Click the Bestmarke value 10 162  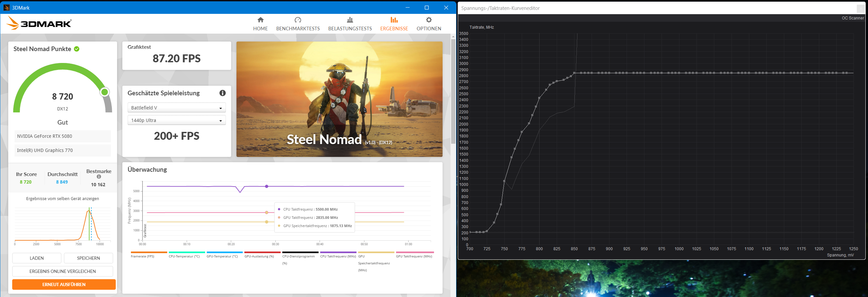point(98,185)
